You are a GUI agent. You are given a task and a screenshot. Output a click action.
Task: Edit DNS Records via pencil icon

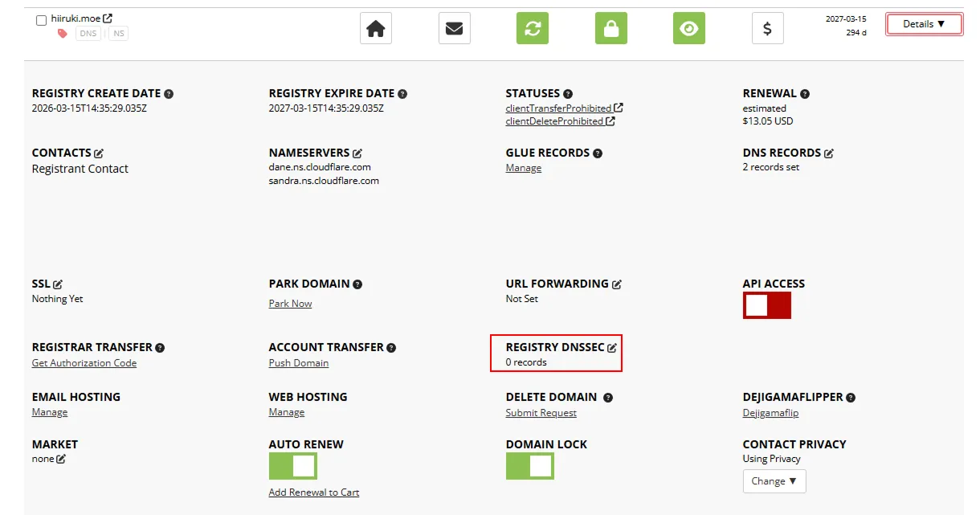pos(829,153)
